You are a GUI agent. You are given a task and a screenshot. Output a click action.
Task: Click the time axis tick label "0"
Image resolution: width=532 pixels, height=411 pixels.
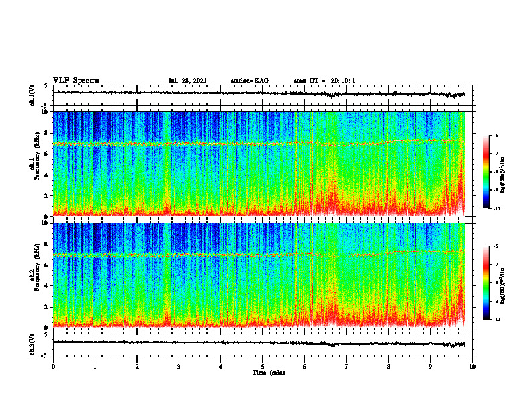(x=53, y=367)
